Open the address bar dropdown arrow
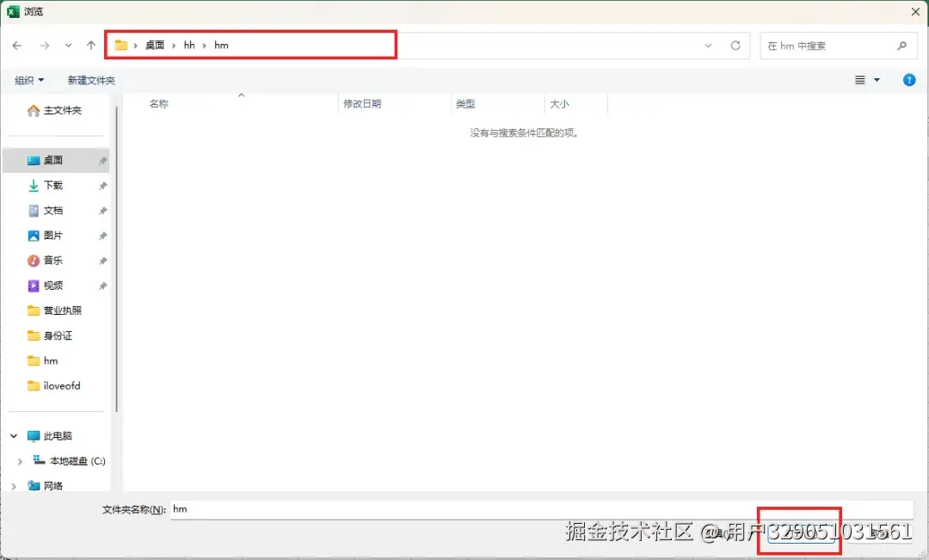 tap(707, 46)
